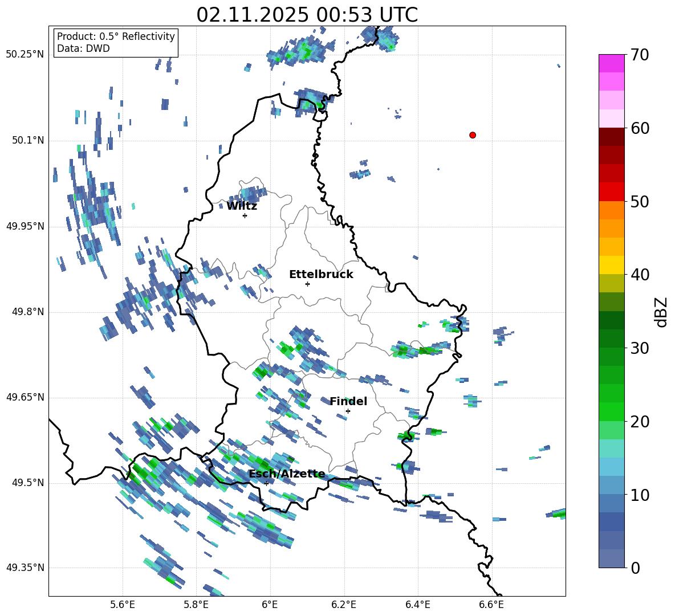The height and width of the screenshot is (616, 675).
Task: Click the 40 colorbar tick label
Action: tap(640, 275)
